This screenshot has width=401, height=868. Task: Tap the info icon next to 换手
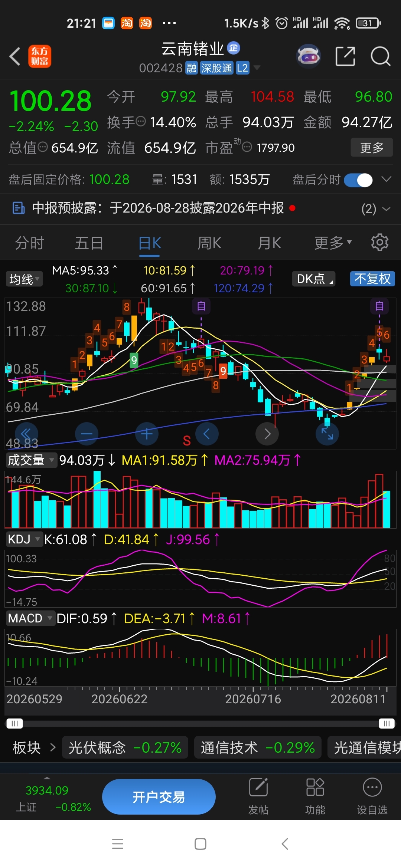(x=141, y=121)
